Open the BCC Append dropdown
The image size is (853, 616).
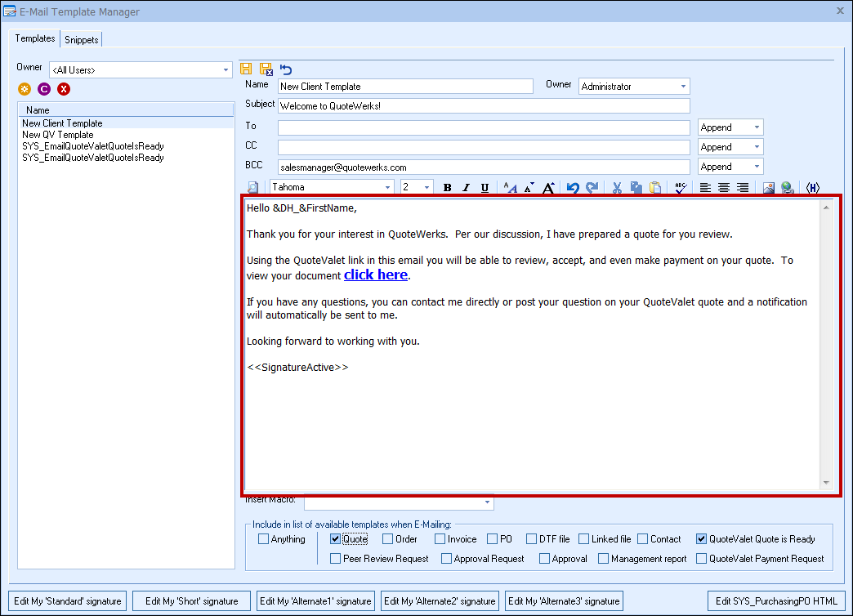click(x=757, y=167)
